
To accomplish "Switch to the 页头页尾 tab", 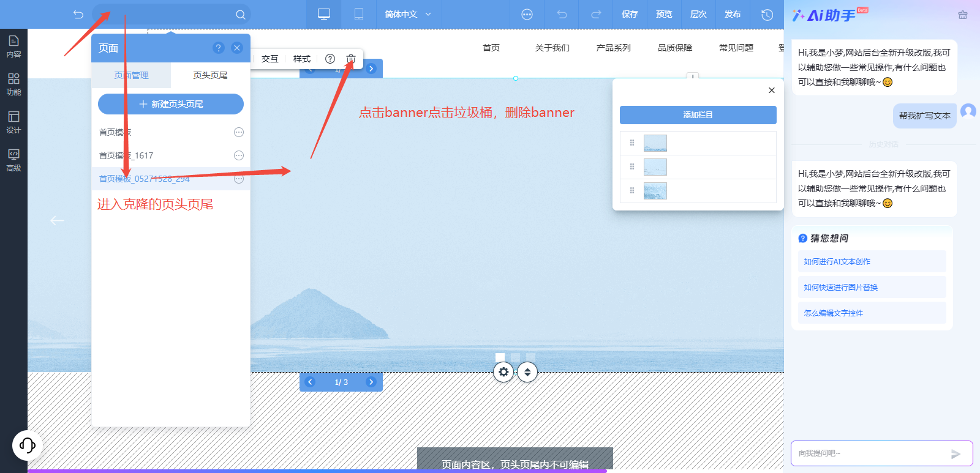I will [210, 75].
